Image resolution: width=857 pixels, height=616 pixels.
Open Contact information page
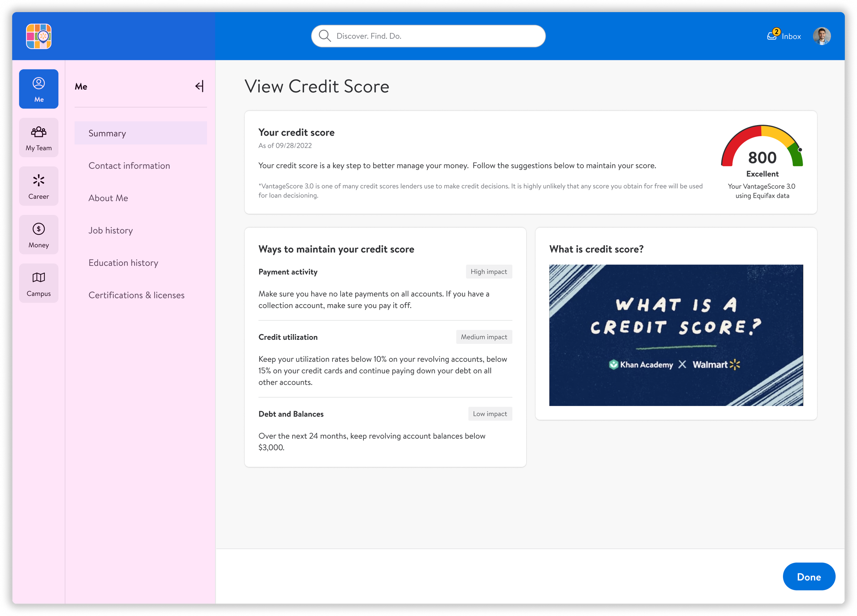[x=129, y=166]
